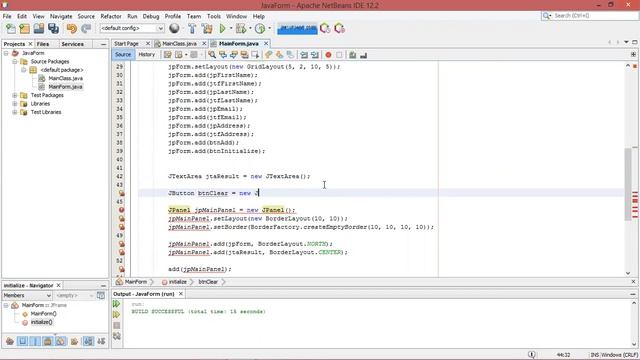The height and width of the screenshot is (360, 640).
Task: Click the Profile Project toolbar icon
Action: pos(260,28)
